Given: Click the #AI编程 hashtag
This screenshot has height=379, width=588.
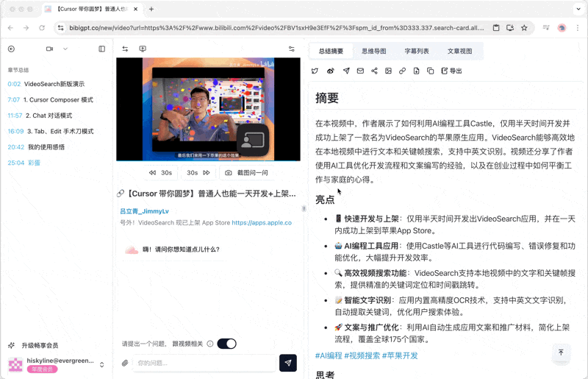Looking at the screenshot, I should coord(329,355).
